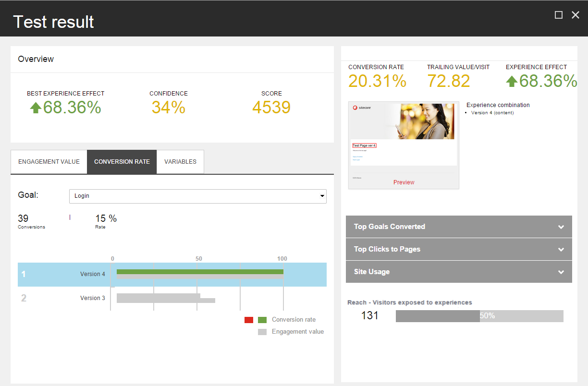Click the 68.36% best experience effect value
Image resolution: width=588 pixels, height=386 pixels.
click(72, 108)
